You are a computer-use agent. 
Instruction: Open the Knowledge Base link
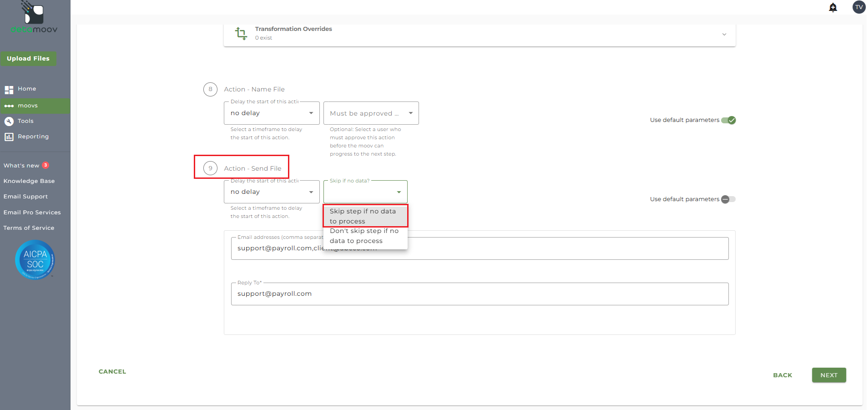tap(29, 181)
